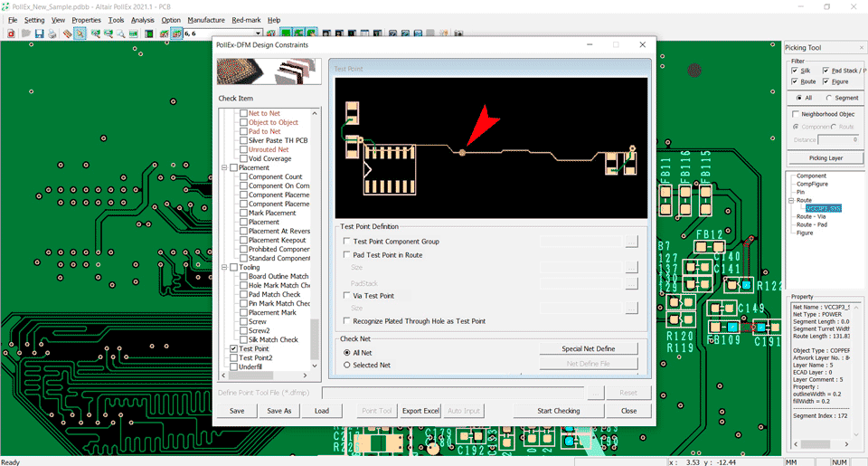Click the Print toolbar icon

pos(52,33)
